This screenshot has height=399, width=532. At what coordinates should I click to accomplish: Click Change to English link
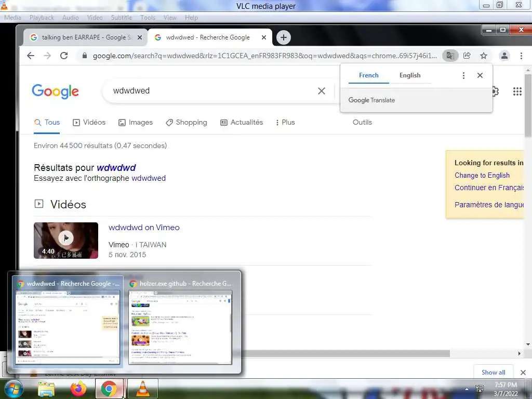[482, 176]
